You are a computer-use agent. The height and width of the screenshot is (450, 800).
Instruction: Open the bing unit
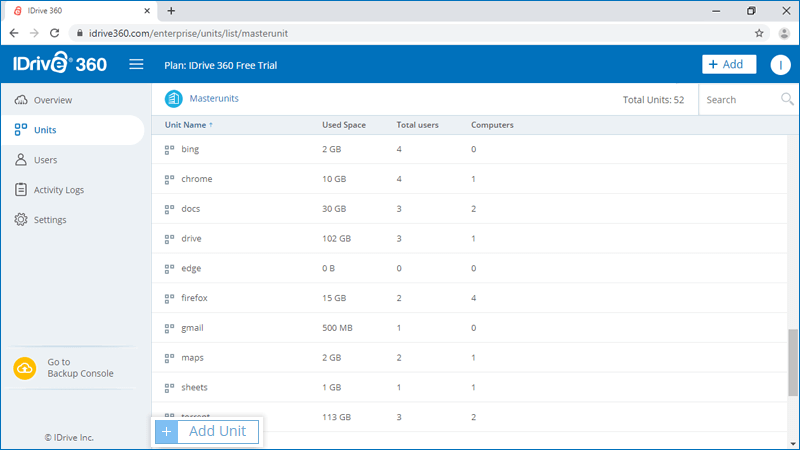(190, 149)
